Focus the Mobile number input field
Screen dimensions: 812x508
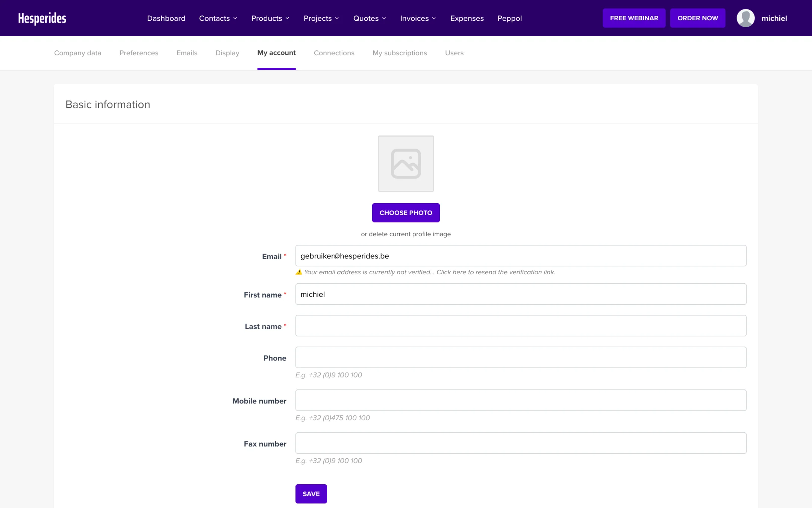click(521, 400)
